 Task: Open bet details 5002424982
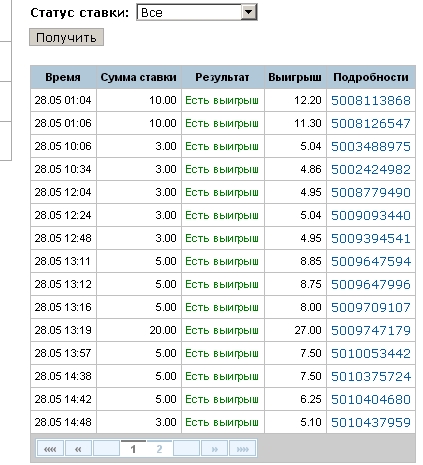[371, 169]
